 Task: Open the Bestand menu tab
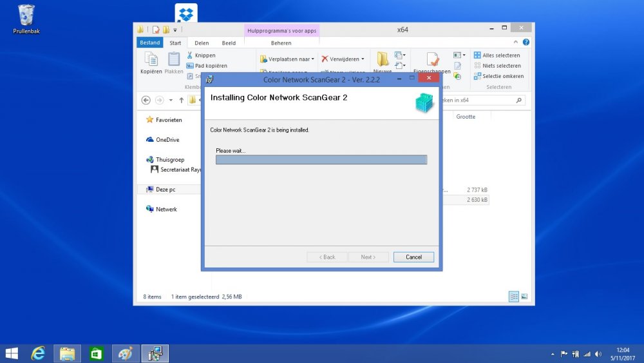tap(149, 43)
